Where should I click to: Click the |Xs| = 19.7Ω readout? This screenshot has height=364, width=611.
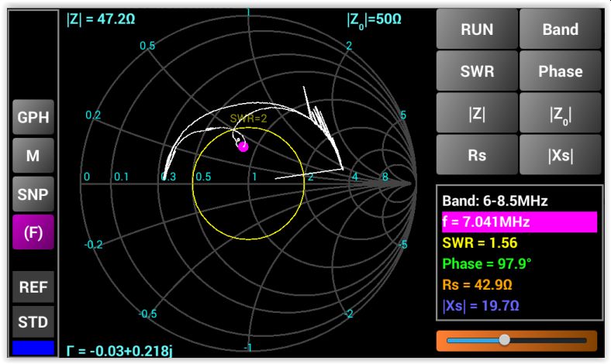481,306
